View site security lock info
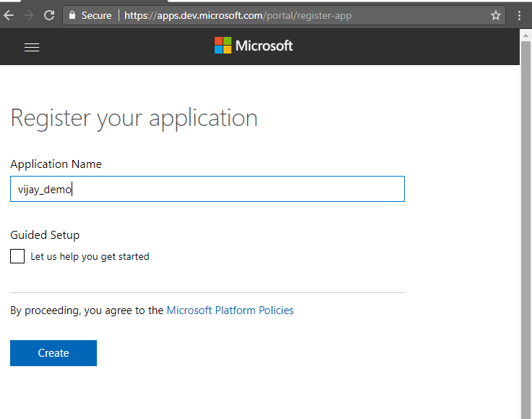 click(x=72, y=15)
